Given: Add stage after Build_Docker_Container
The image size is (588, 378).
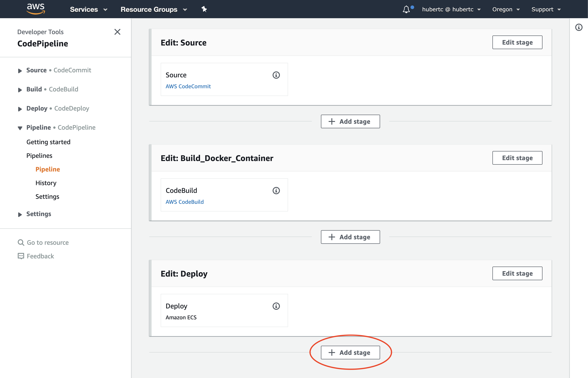Looking at the screenshot, I should tap(350, 237).
